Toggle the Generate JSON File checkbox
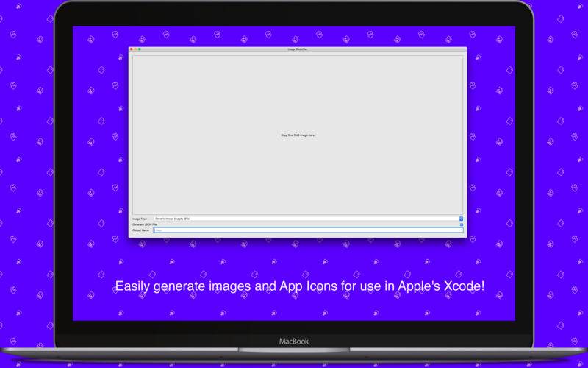588x368 pixels. pyautogui.click(x=462, y=224)
